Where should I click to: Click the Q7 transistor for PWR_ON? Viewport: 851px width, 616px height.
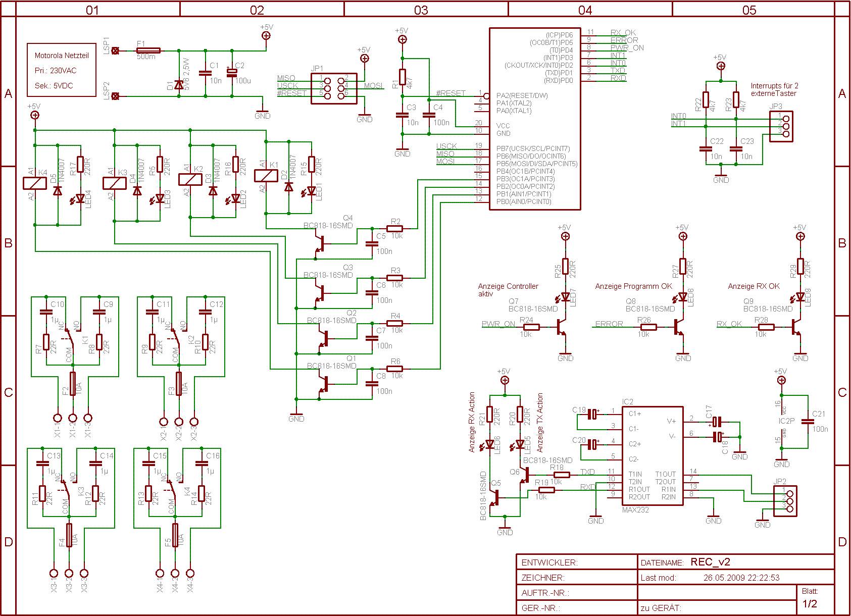[x=562, y=328]
